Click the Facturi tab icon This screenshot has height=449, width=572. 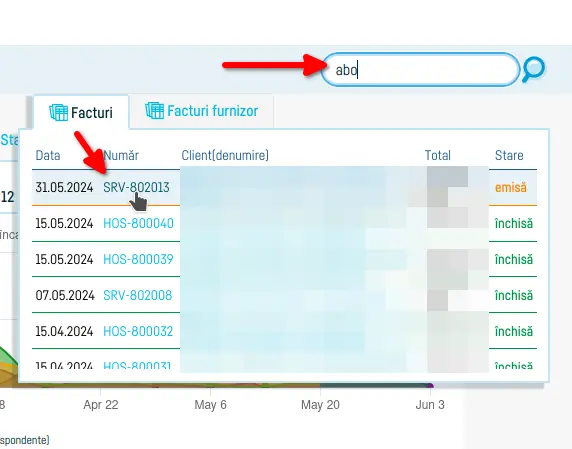[x=58, y=112]
